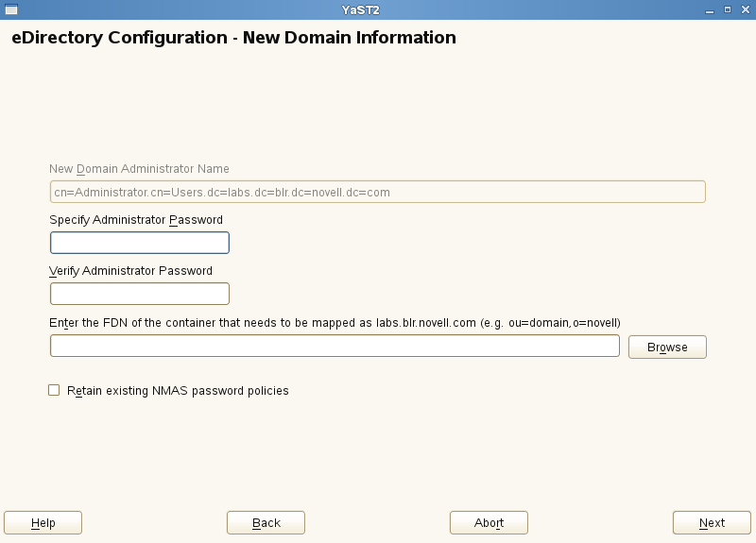Click the Browse button for container FDN
Viewport: 756px width, 543px height.
click(667, 348)
